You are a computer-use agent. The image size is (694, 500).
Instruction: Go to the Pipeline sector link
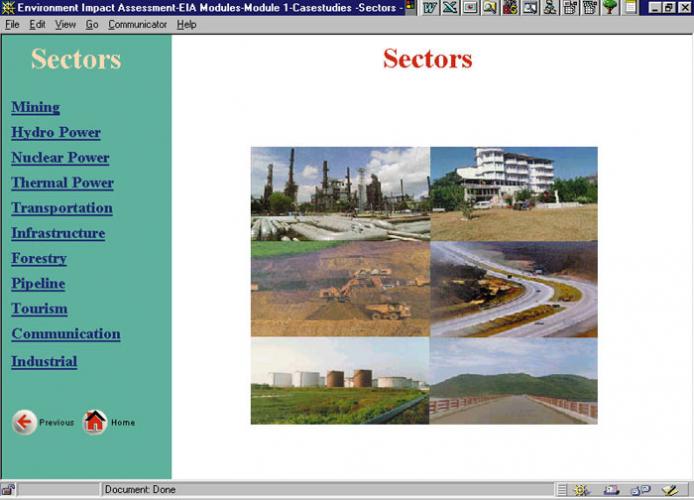[x=39, y=284]
